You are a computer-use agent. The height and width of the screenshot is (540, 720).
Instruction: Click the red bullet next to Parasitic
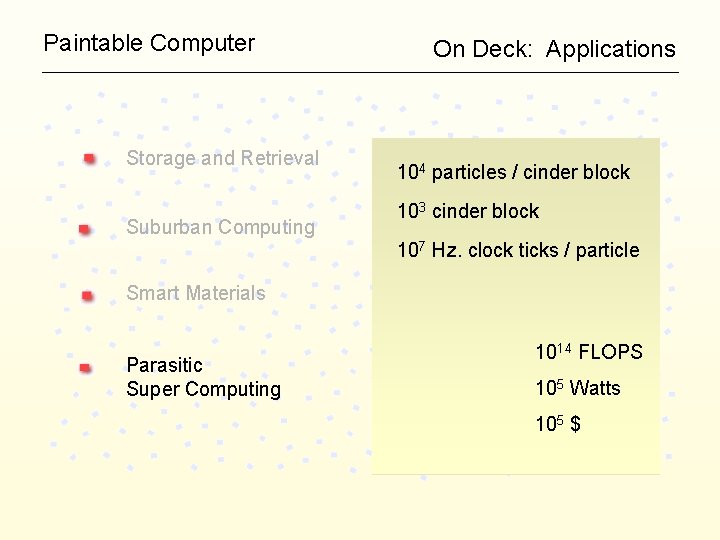[86, 368]
